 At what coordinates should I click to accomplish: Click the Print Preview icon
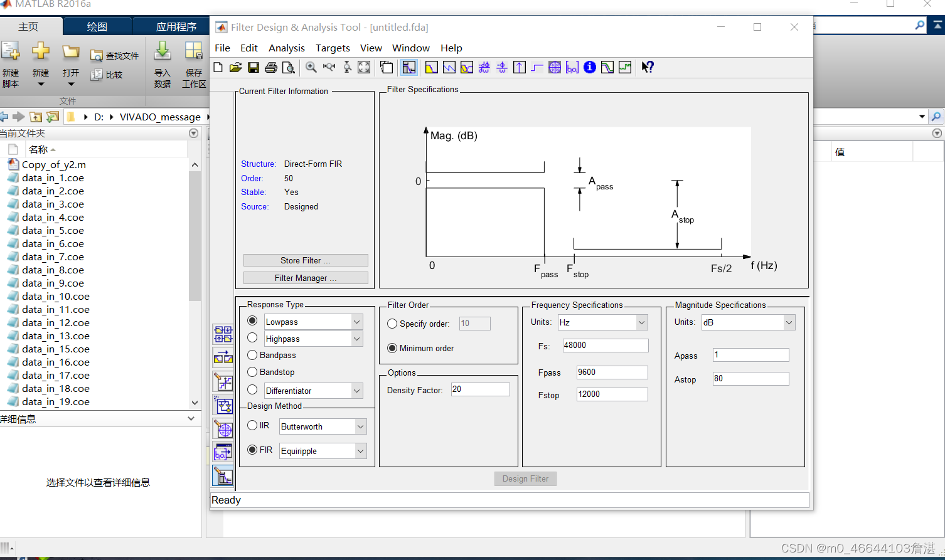pos(288,67)
